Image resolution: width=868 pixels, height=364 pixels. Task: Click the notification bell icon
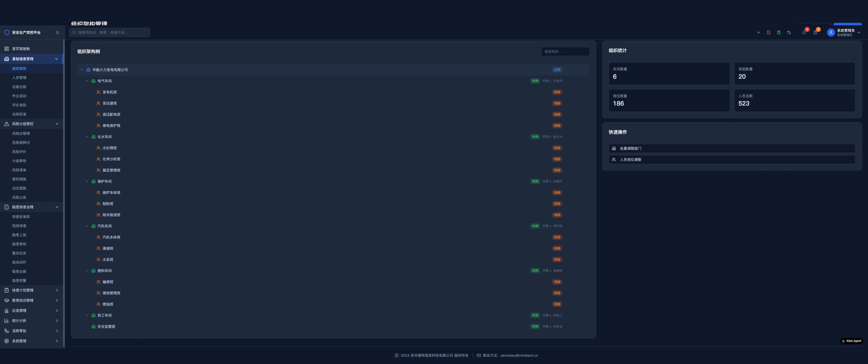point(804,33)
